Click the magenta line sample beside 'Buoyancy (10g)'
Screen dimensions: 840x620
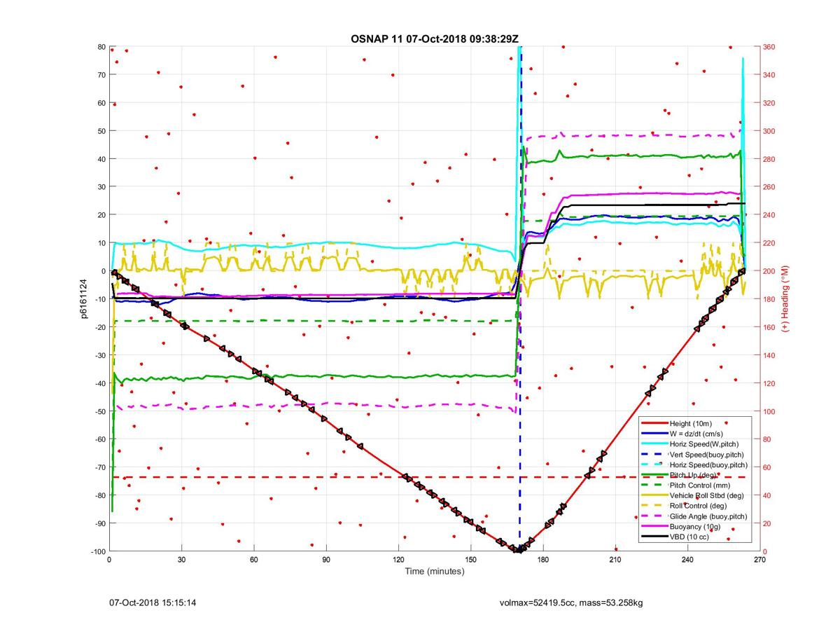(x=654, y=528)
